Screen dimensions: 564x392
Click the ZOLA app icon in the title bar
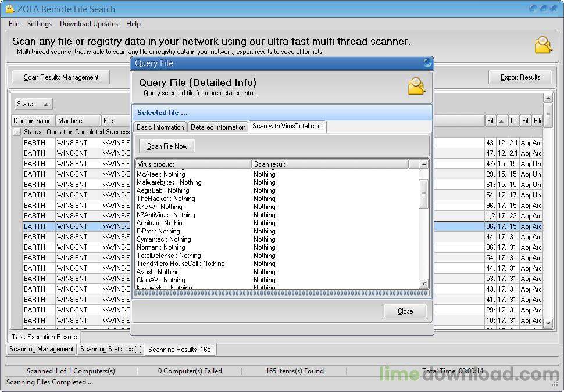click(8, 9)
